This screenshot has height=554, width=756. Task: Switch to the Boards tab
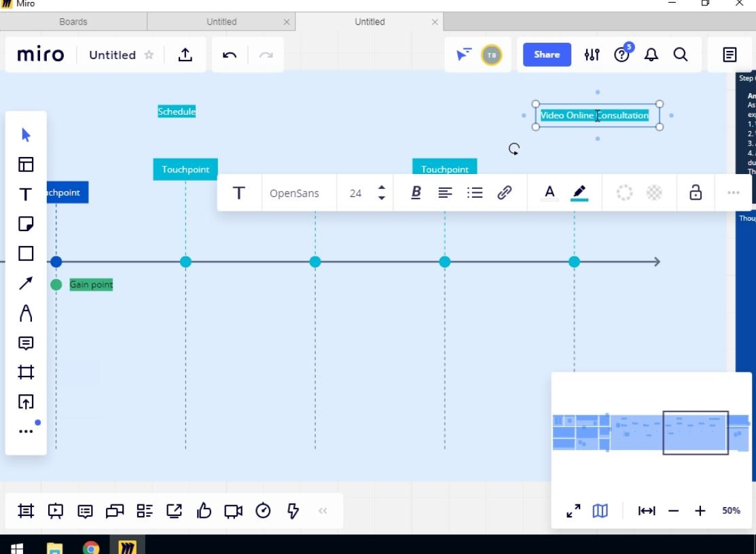[73, 22]
